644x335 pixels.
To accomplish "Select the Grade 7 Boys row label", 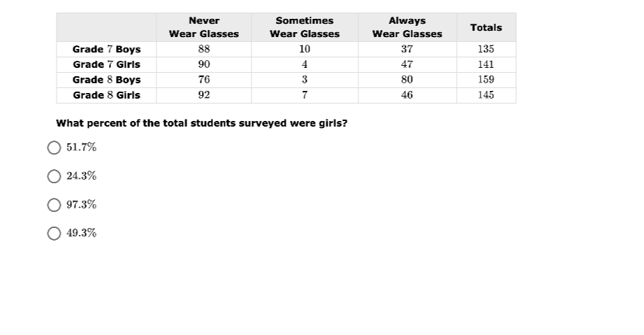I will tap(106, 50).
